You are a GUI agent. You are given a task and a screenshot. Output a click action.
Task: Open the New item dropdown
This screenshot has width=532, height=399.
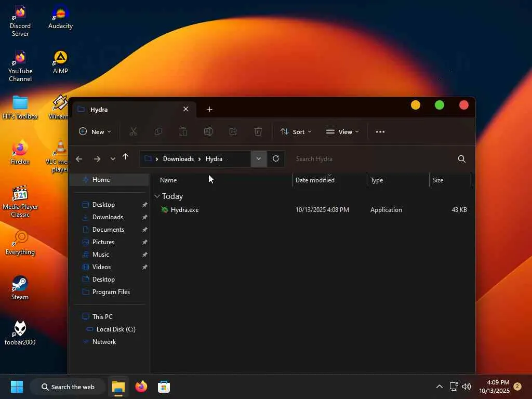pyautogui.click(x=95, y=131)
